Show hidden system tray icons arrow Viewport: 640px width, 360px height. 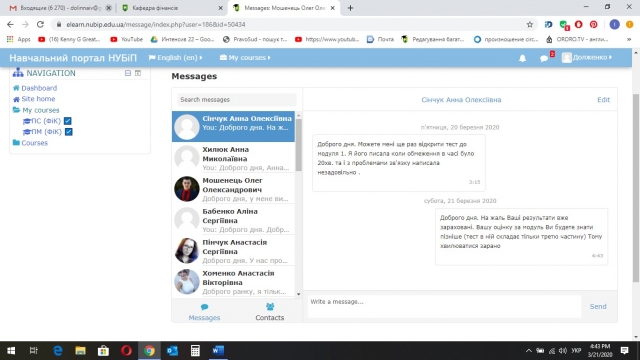click(x=529, y=351)
